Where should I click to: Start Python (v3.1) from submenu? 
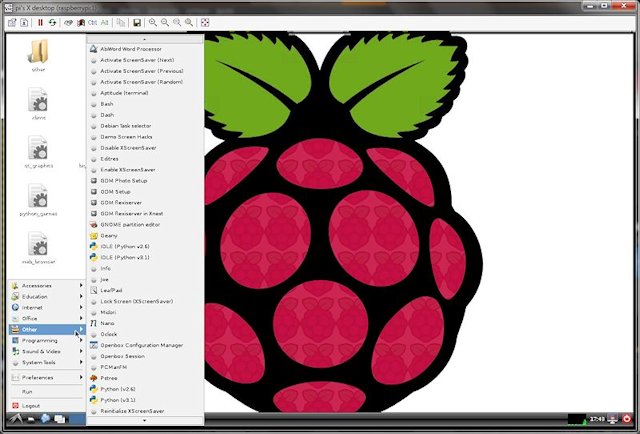145,401
